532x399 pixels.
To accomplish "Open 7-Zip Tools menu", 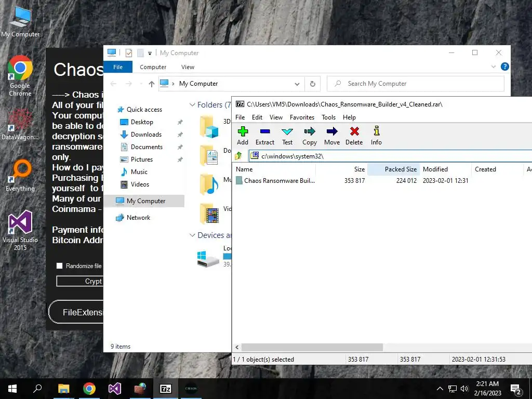I will pos(328,117).
